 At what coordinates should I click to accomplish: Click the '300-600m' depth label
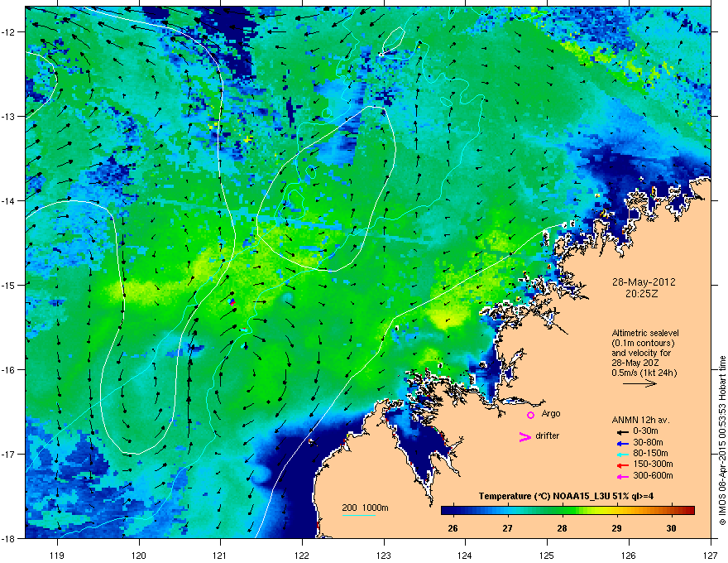tap(653, 475)
